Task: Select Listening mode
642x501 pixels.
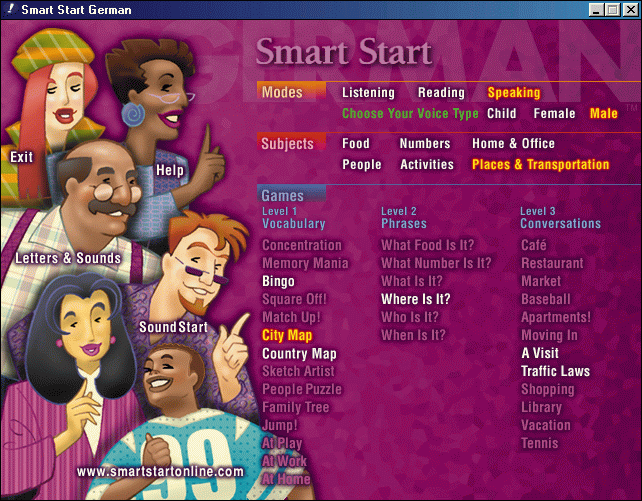Action: 368,93
